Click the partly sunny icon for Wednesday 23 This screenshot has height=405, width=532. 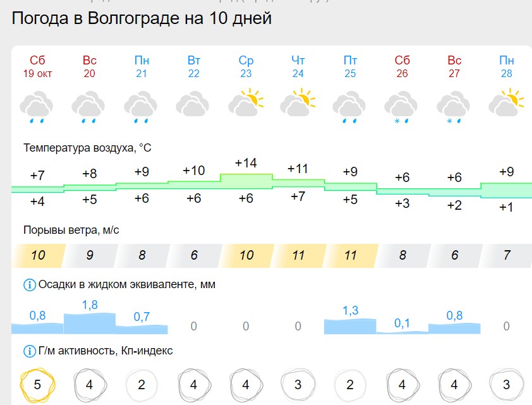coord(245,104)
